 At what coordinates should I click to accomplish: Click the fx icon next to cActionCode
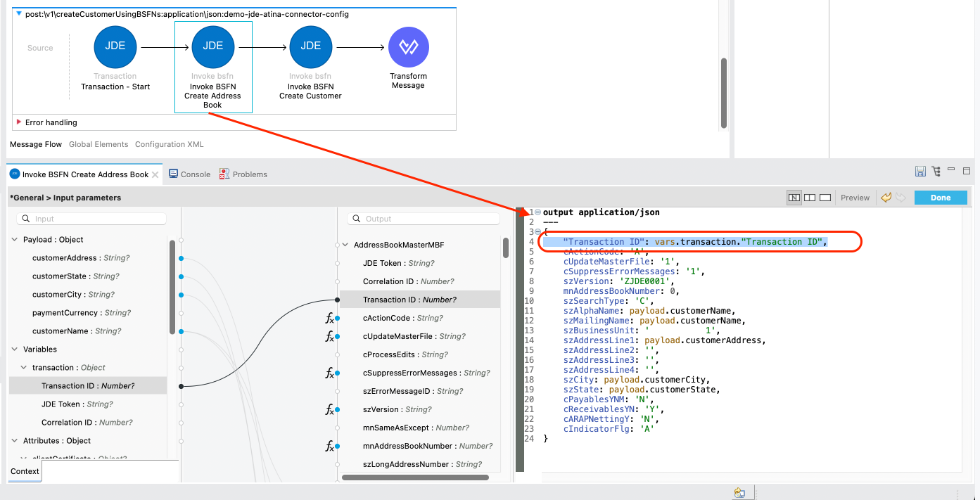click(330, 319)
